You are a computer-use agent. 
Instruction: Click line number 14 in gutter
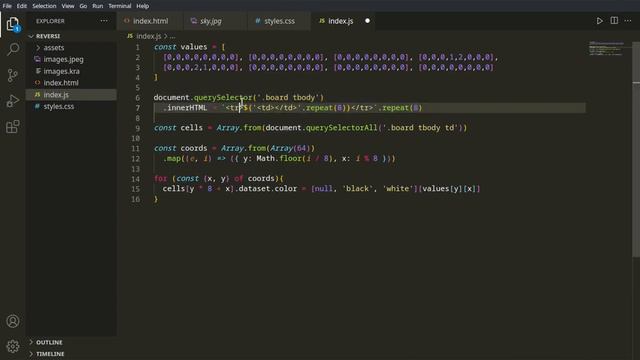[x=136, y=179]
